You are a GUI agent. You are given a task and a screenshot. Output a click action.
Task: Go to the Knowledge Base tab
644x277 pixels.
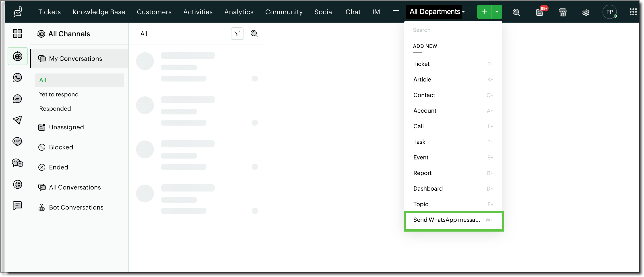pyautogui.click(x=99, y=12)
